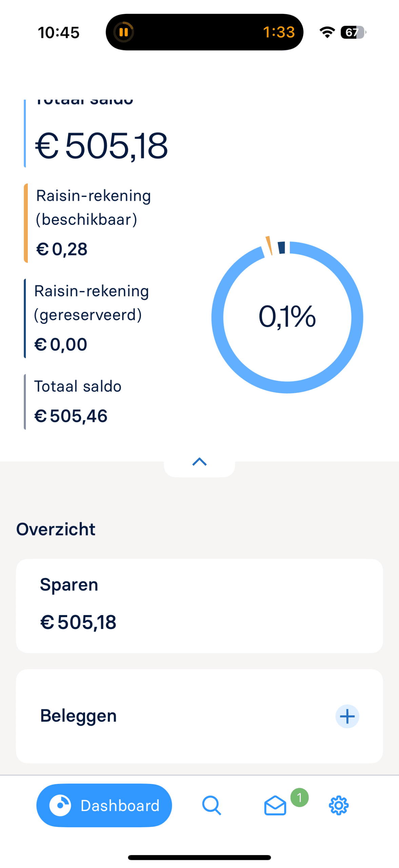Open settings gear icon
Image resolution: width=399 pixels, height=868 pixels.
[x=339, y=805]
